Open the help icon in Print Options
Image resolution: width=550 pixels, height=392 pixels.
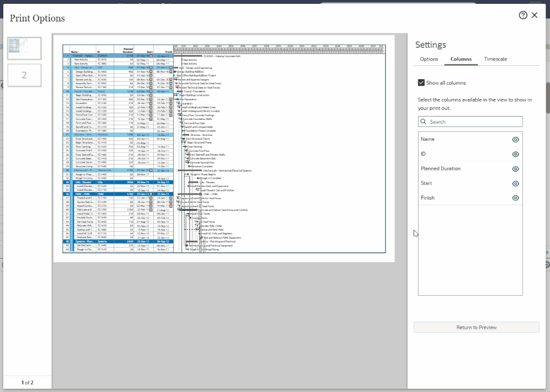point(522,15)
